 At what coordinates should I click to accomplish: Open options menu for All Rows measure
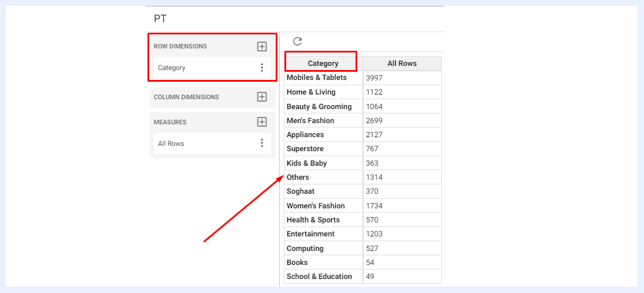[x=262, y=143]
